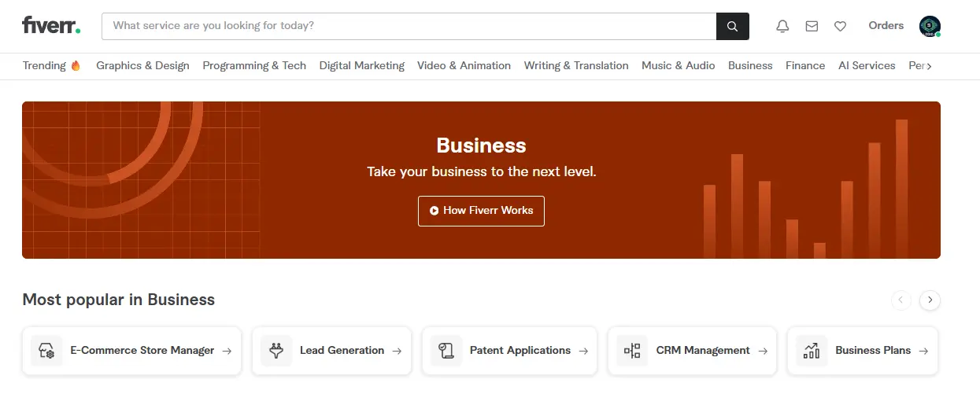Screen dimensions: 980x394
Task: Click the E-Commerce Store Manager icon
Action: pos(46,351)
